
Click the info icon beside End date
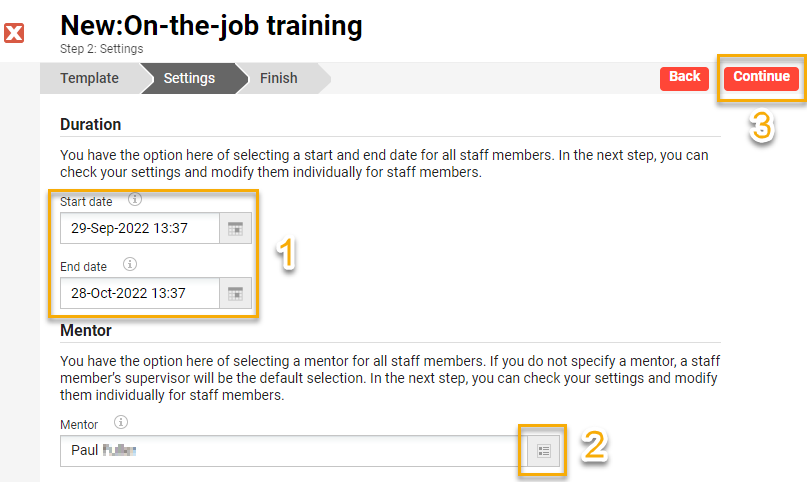pos(129,265)
